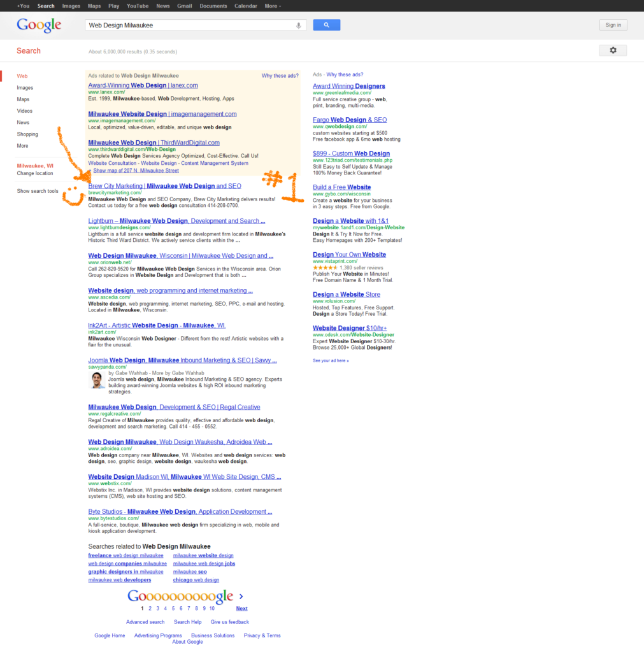644x652 pixels.
Task: Open the settings gear options
Action: (613, 50)
